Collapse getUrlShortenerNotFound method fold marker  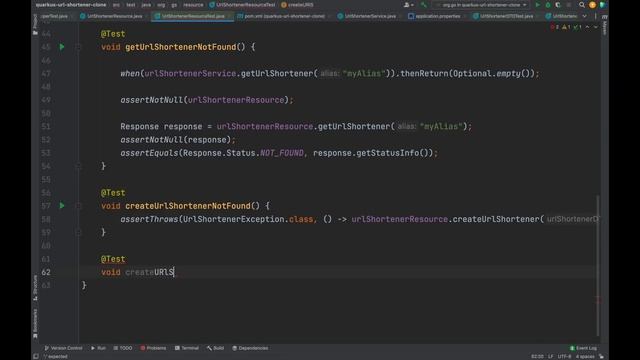78,47
